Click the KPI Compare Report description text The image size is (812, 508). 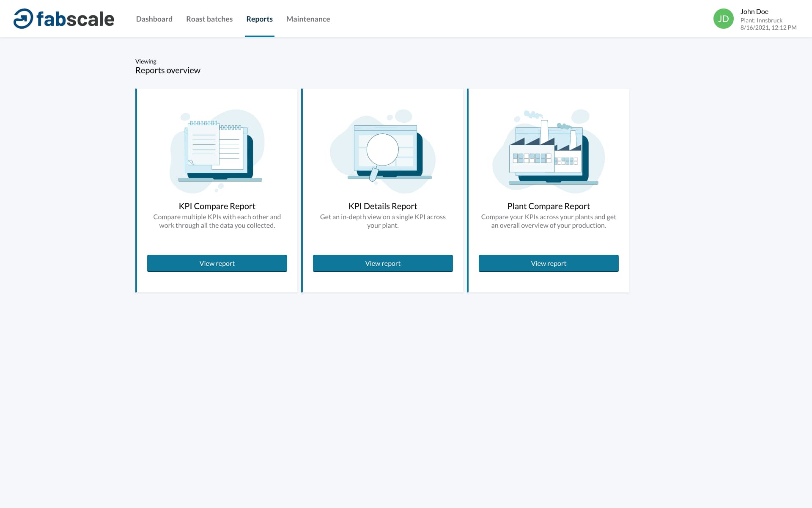(x=217, y=221)
